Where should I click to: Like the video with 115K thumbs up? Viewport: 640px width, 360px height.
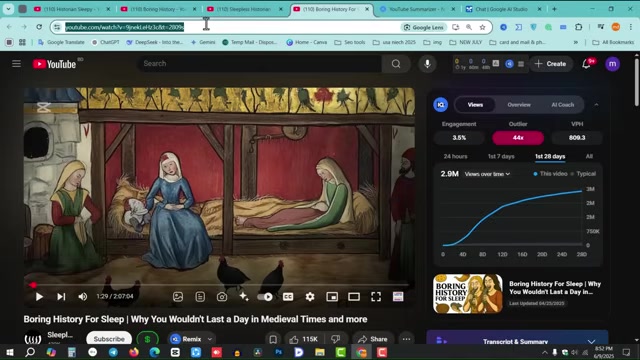(x=303, y=339)
